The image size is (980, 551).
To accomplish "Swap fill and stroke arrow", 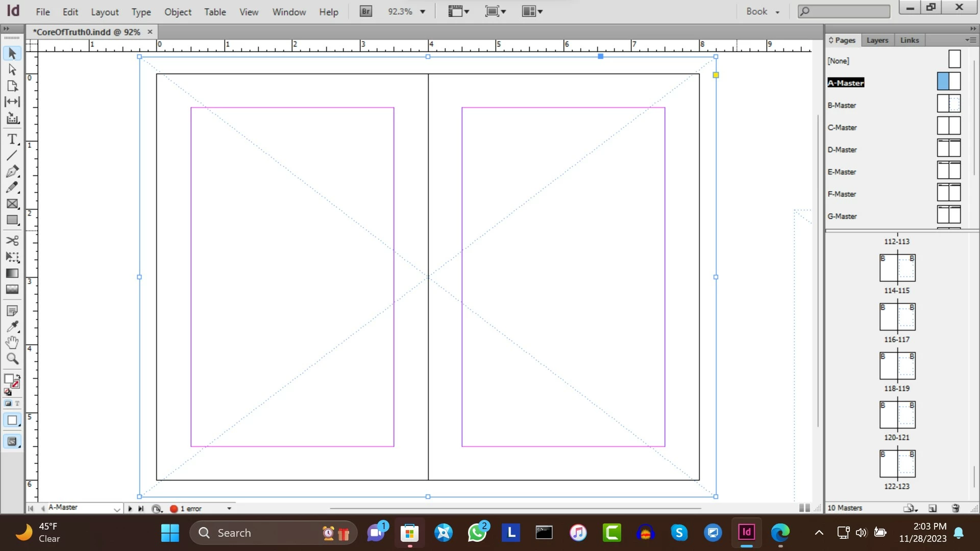I will [17, 377].
